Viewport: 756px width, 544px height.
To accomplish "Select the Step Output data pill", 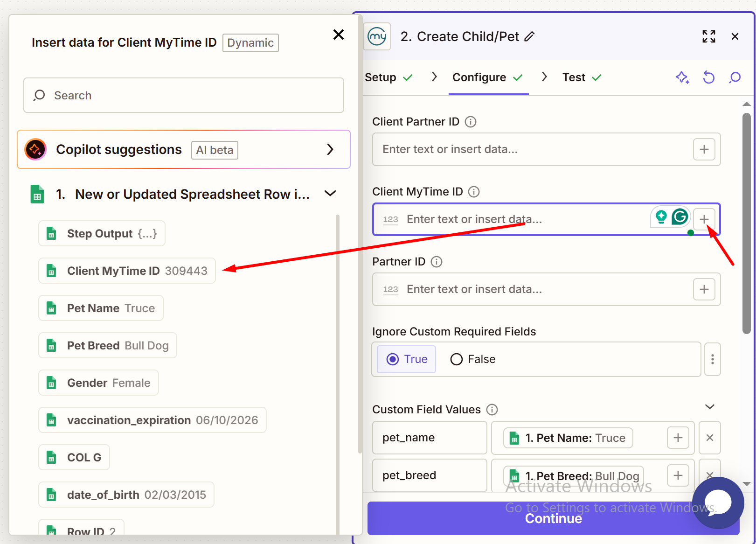I will pyautogui.click(x=102, y=233).
